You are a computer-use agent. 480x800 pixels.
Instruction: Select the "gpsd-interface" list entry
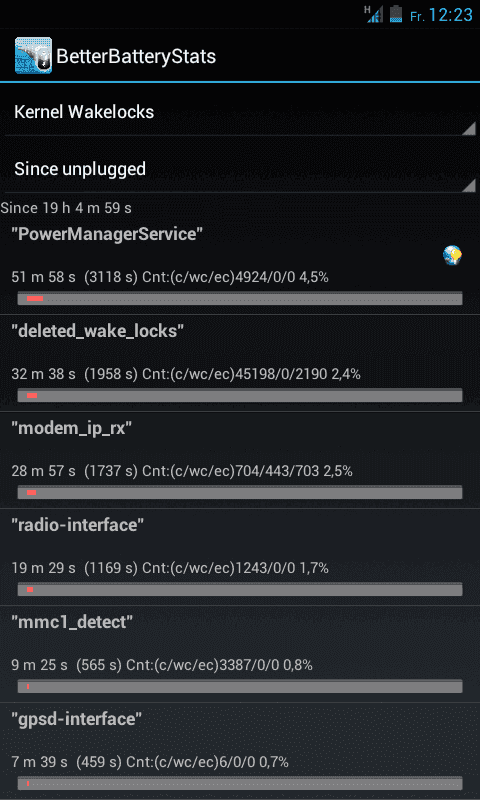240,751
